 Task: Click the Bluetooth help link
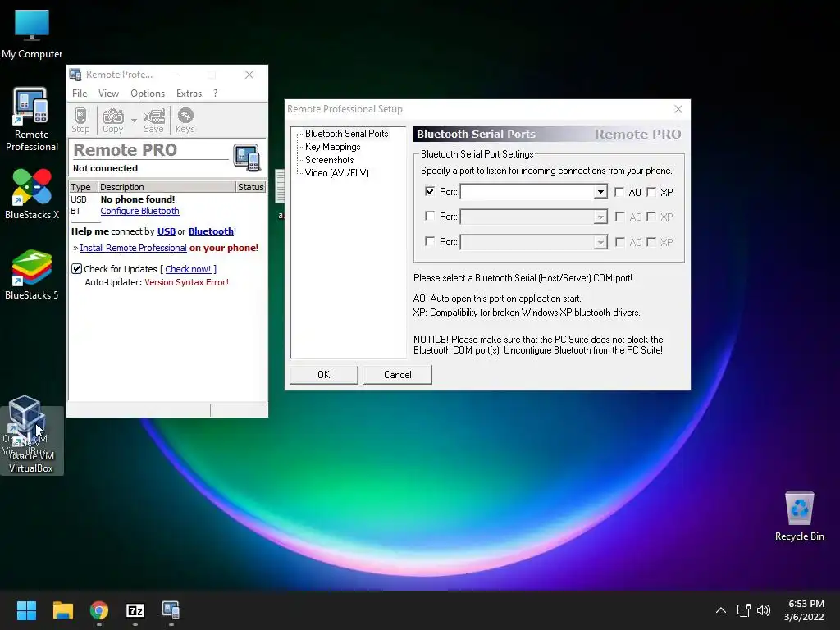pyautogui.click(x=211, y=231)
